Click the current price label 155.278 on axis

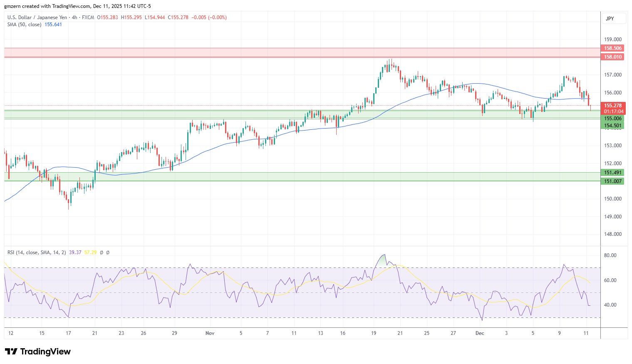coord(612,106)
